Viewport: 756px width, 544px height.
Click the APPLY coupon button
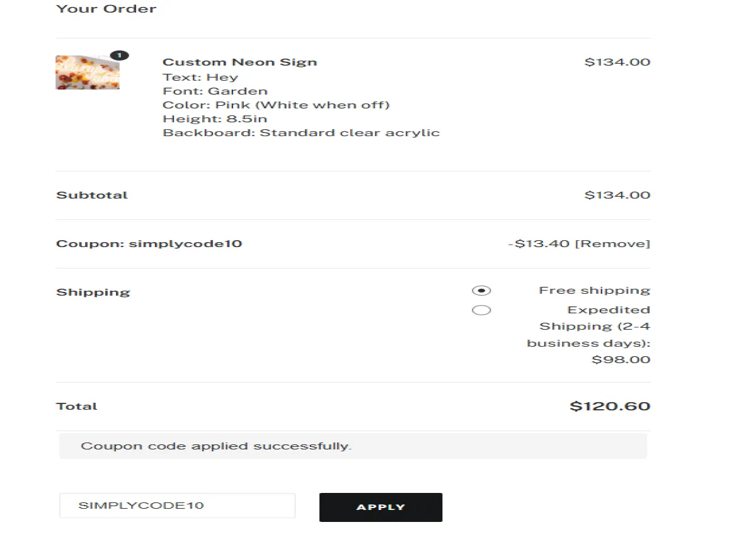coord(381,507)
